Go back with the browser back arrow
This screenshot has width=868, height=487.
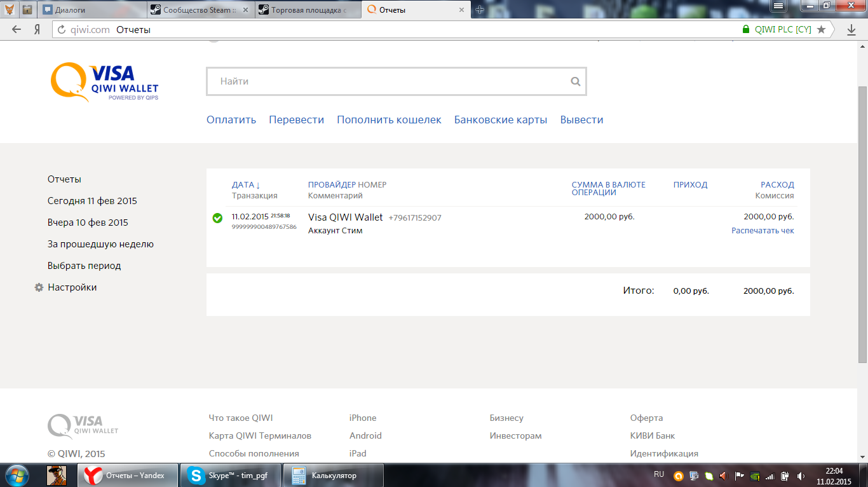pyautogui.click(x=17, y=30)
